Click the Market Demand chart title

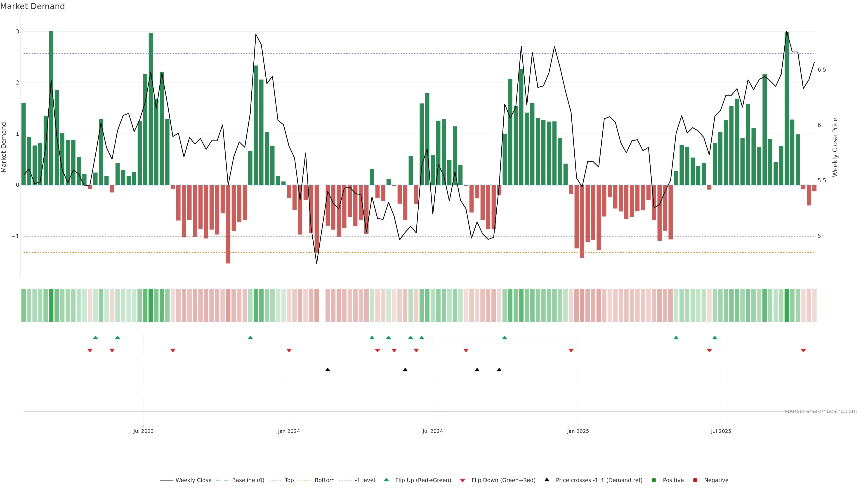pos(32,6)
